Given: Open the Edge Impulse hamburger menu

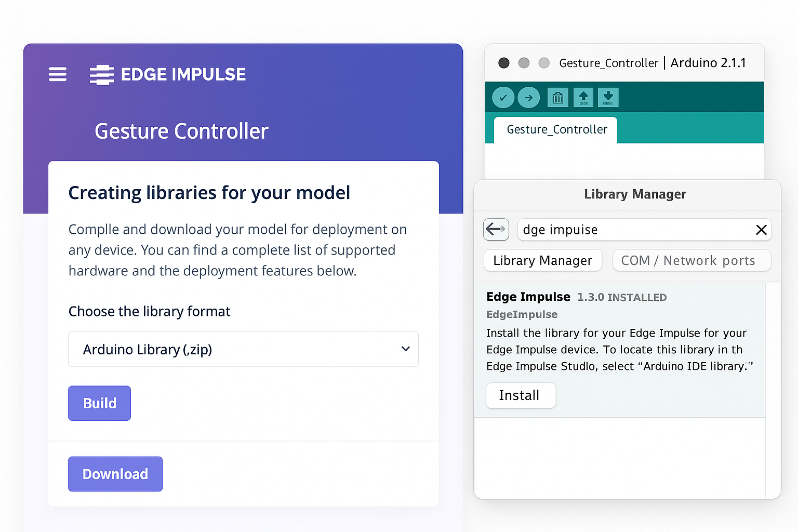Looking at the screenshot, I should 58,74.
